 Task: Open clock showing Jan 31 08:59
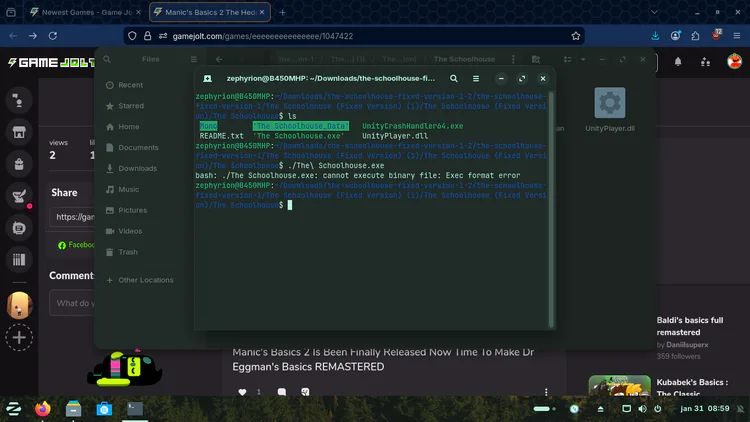705,409
